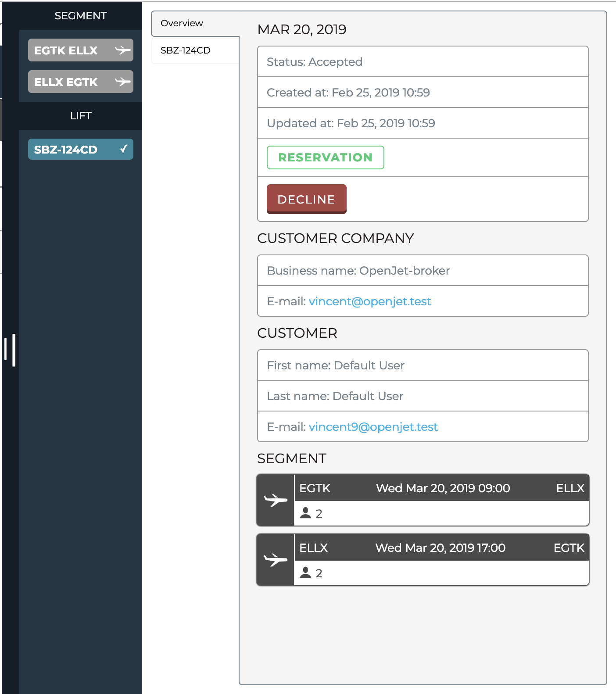The image size is (616, 694).
Task: Open vincent@openjet.test email link
Action: pos(369,301)
